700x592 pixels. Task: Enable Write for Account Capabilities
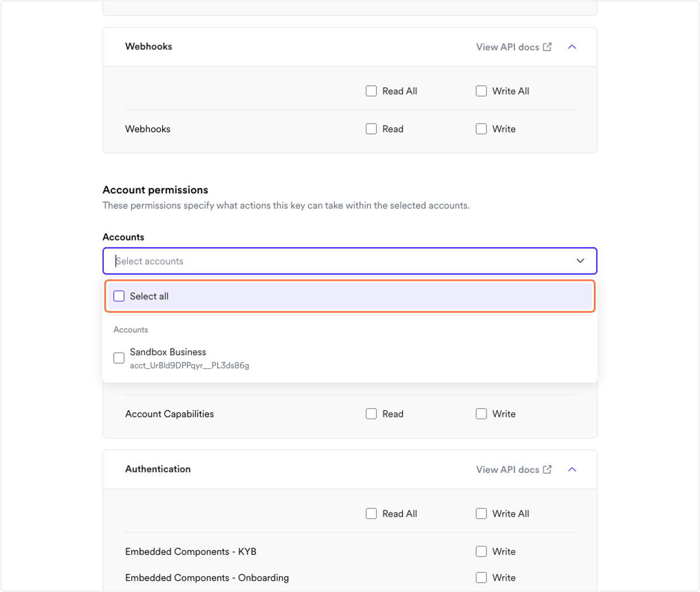[x=481, y=414]
